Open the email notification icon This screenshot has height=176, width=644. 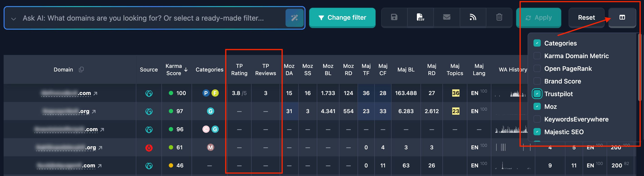click(447, 17)
